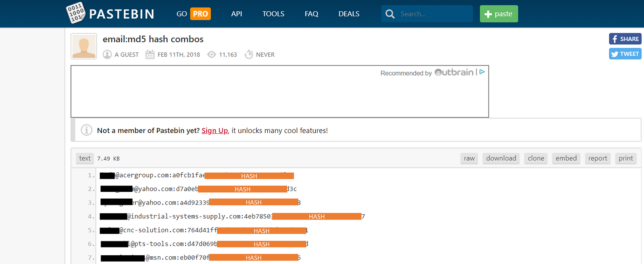The width and height of the screenshot is (644, 264).
Task: Click the A GUEST author label
Action: pos(127,55)
